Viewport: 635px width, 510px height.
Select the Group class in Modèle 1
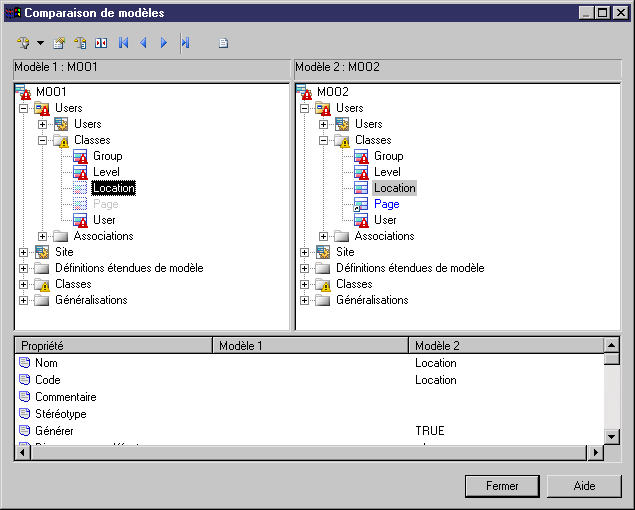107,156
